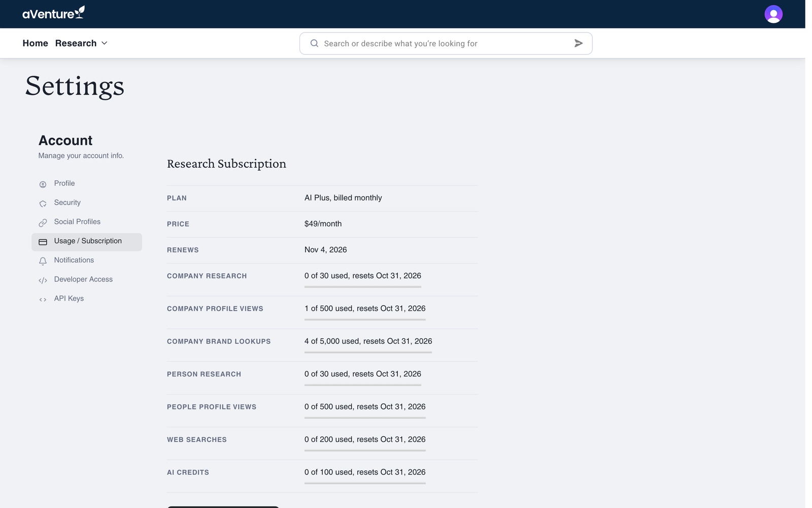Click the Usage / Subscription card icon

click(43, 242)
